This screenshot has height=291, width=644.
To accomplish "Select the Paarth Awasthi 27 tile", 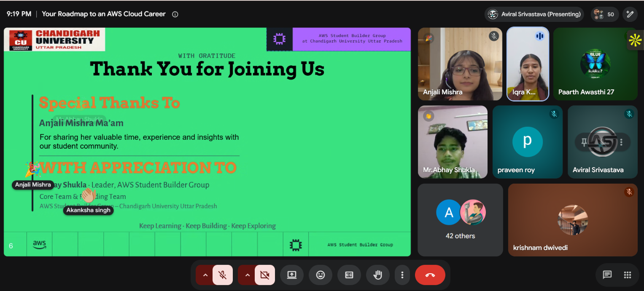I will 595,64.
